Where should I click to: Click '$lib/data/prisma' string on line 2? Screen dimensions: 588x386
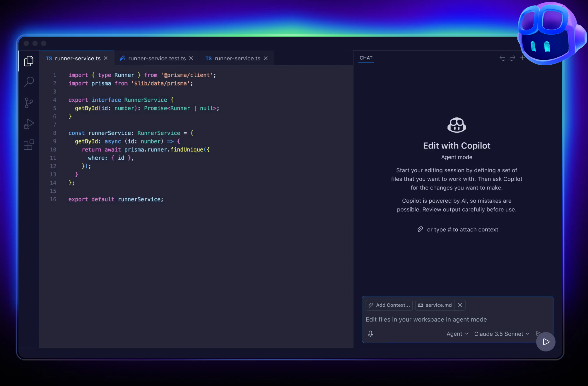point(160,83)
